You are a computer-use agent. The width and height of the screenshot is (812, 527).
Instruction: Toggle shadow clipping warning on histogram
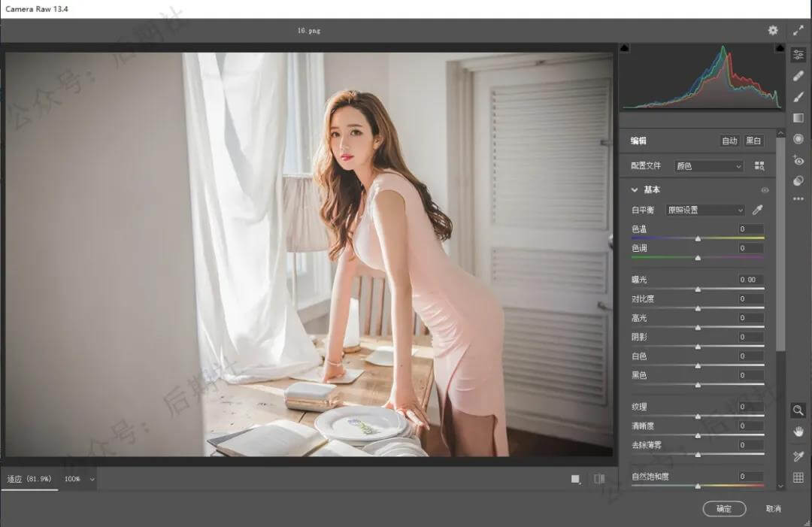[x=625, y=47]
